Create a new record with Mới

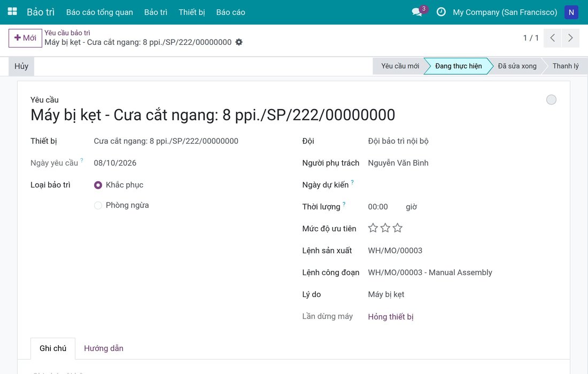coord(25,38)
